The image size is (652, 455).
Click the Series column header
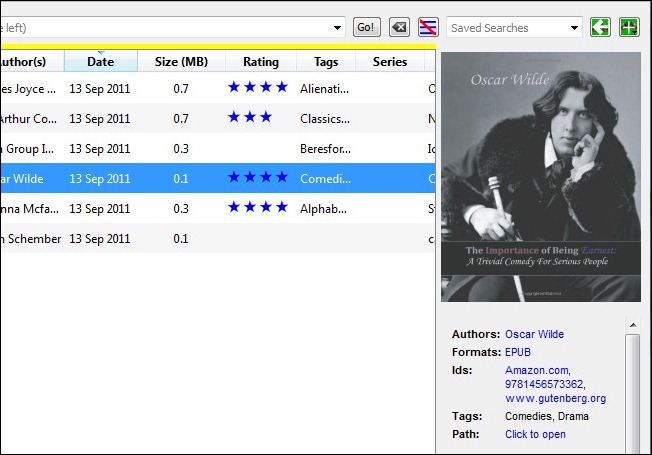pyautogui.click(x=390, y=62)
